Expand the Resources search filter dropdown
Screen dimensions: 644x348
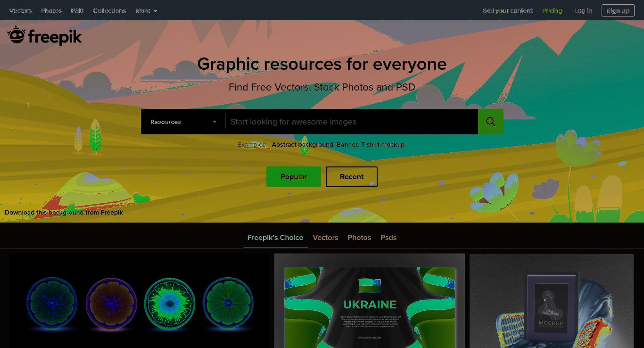coord(183,122)
